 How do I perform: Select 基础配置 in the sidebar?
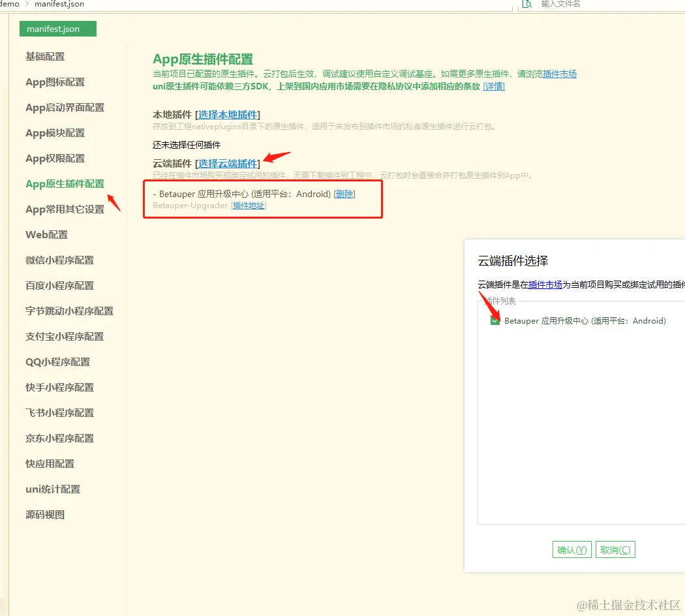click(x=45, y=57)
